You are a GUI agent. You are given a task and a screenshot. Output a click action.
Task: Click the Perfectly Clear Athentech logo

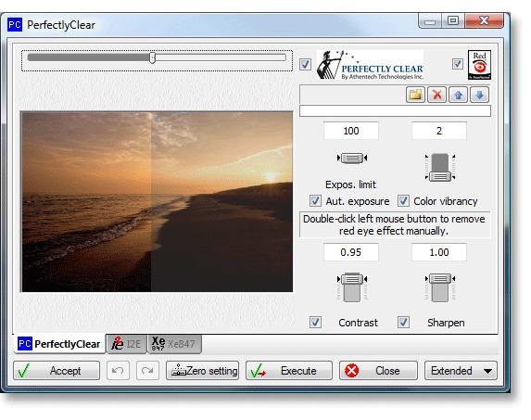pos(370,65)
